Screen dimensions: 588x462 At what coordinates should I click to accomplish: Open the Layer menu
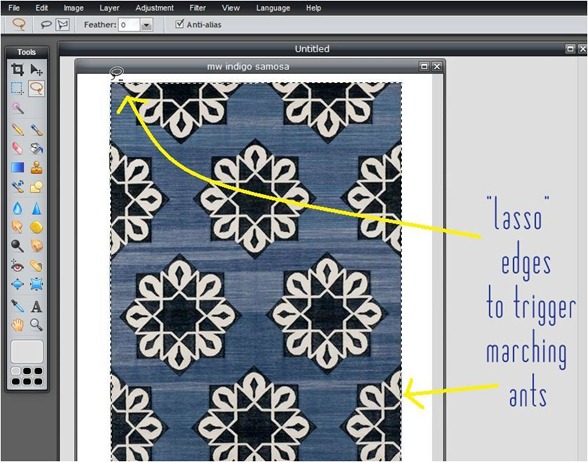click(109, 8)
